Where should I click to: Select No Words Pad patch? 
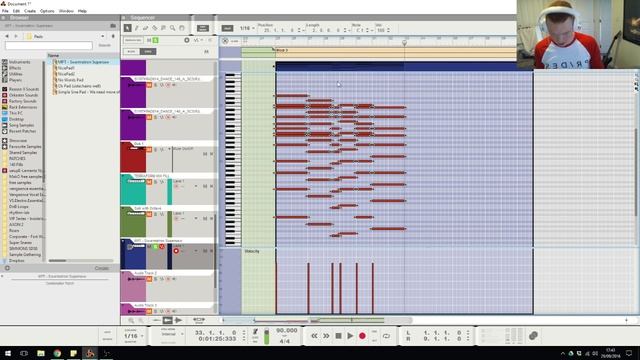pyautogui.click(x=70, y=80)
